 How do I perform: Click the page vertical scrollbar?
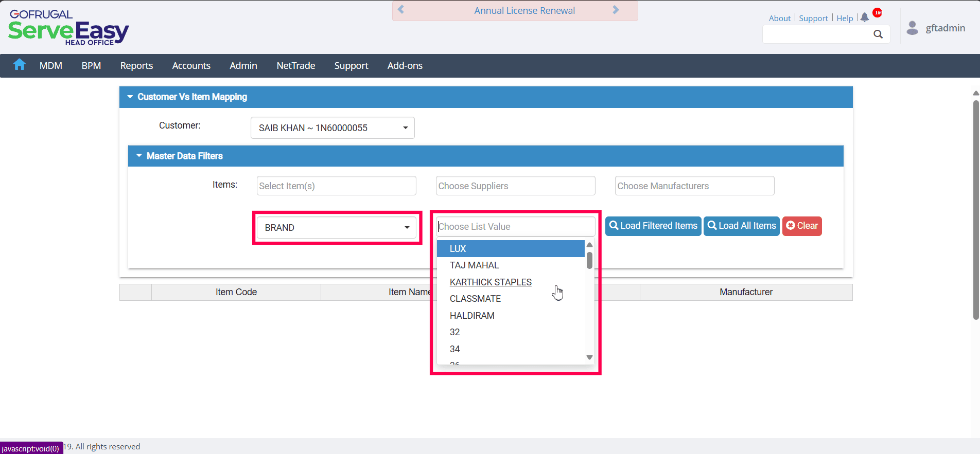click(x=976, y=210)
